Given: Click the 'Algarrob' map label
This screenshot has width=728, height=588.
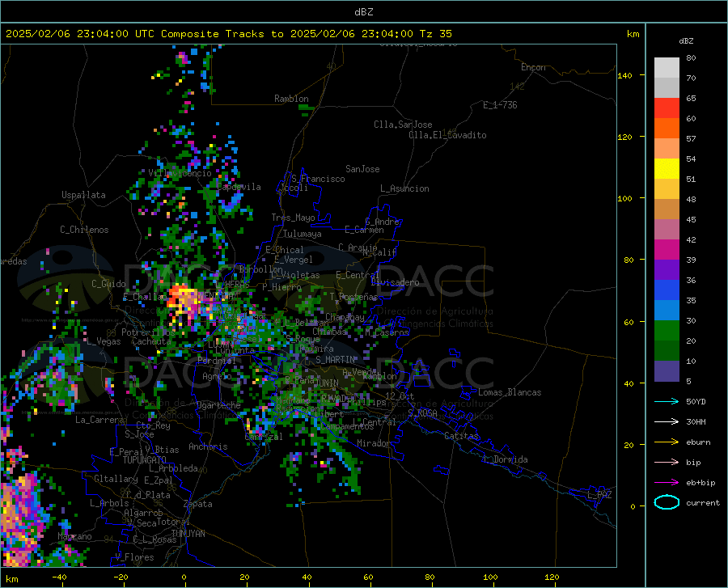Looking at the screenshot, I should tap(143, 513).
